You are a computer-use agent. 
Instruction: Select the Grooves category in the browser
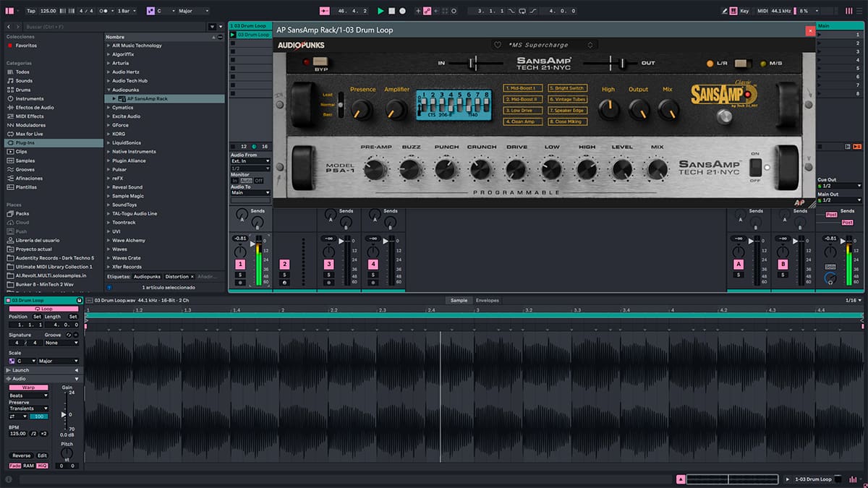click(x=25, y=169)
